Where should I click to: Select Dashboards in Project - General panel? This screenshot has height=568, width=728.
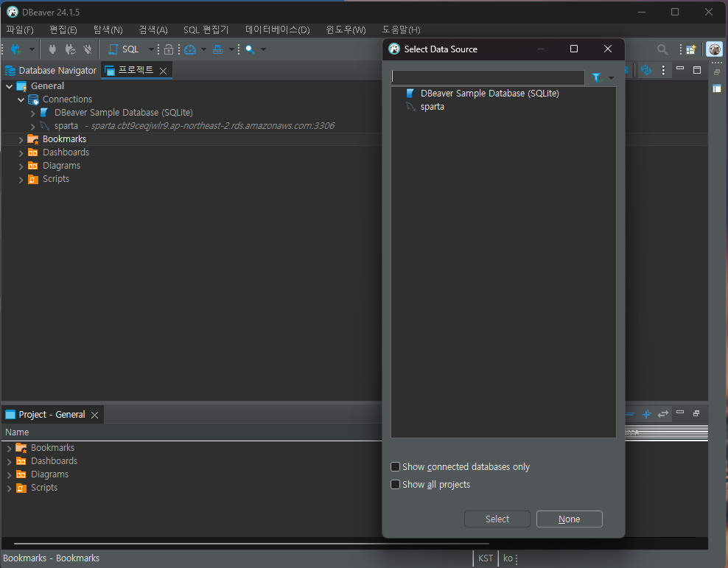(x=54, y=460)
